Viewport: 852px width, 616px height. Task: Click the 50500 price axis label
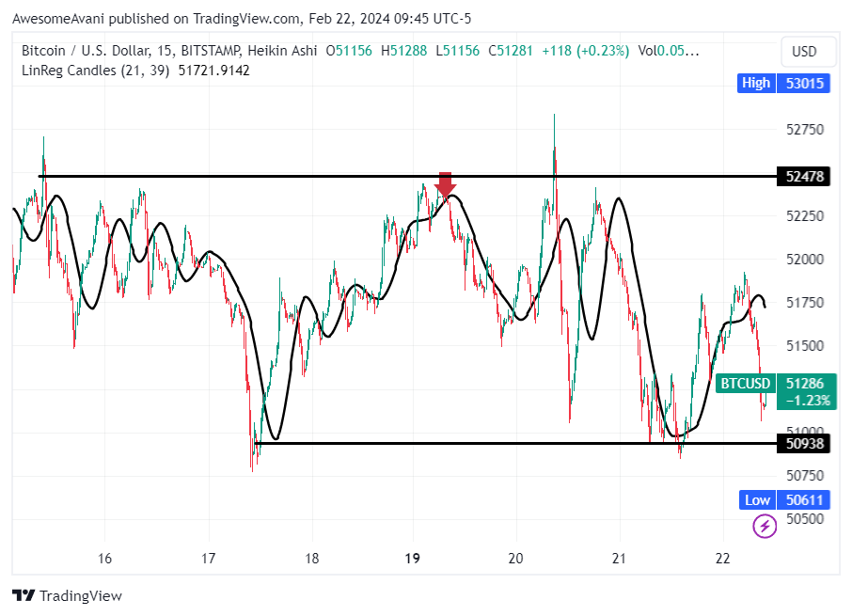[x=805, y=519]
